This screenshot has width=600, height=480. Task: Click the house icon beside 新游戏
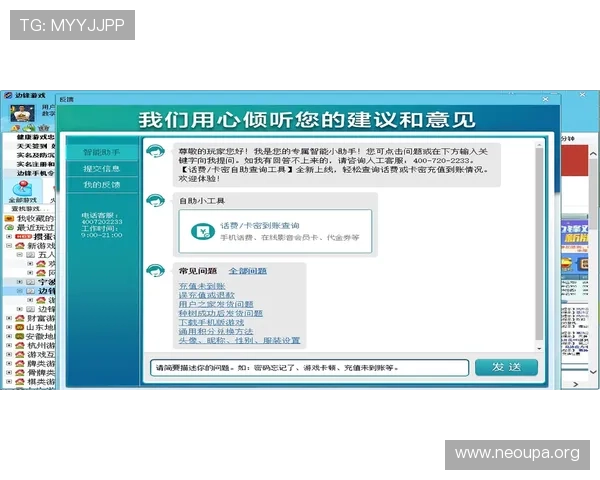point(20,245)
